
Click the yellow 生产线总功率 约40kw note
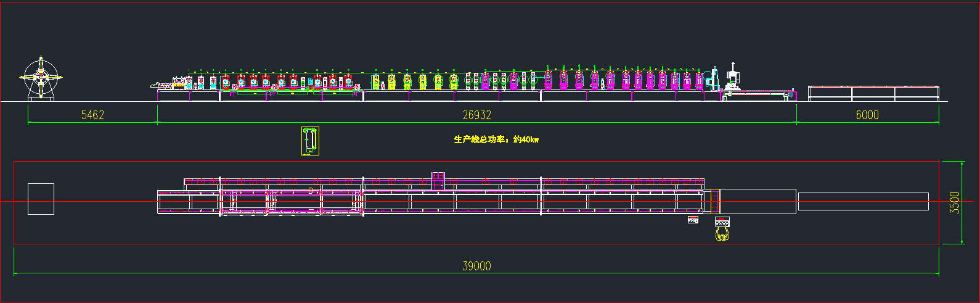pos(496,139)
